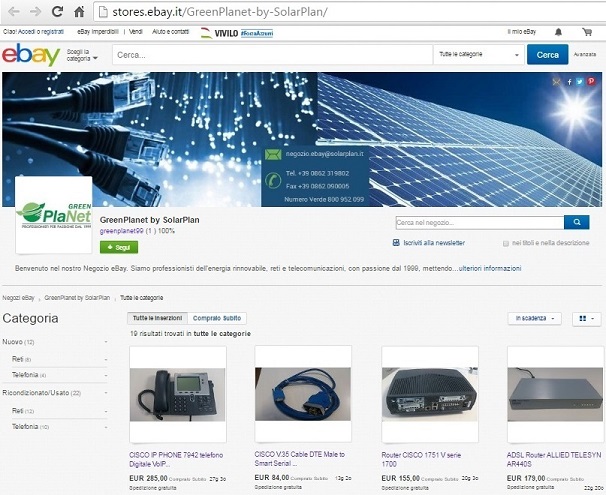This screenshot has width=606, height=495.
Task: Open 'Aiuto e contatti' menu link
Action: tap(170, 32)
